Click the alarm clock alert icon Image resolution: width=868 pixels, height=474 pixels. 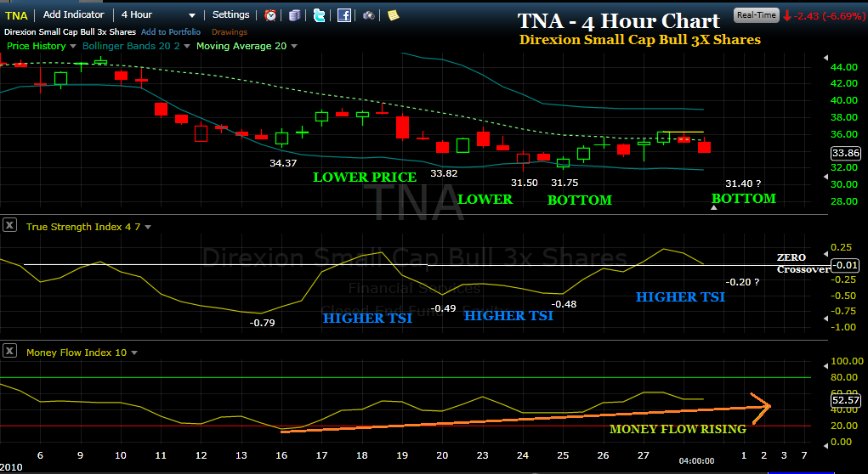pos(270,15)
